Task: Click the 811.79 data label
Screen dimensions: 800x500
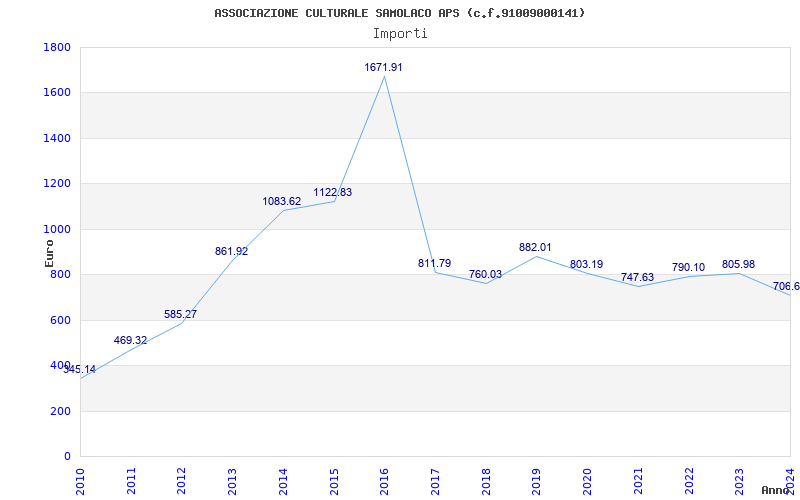Action: point(434,263)
